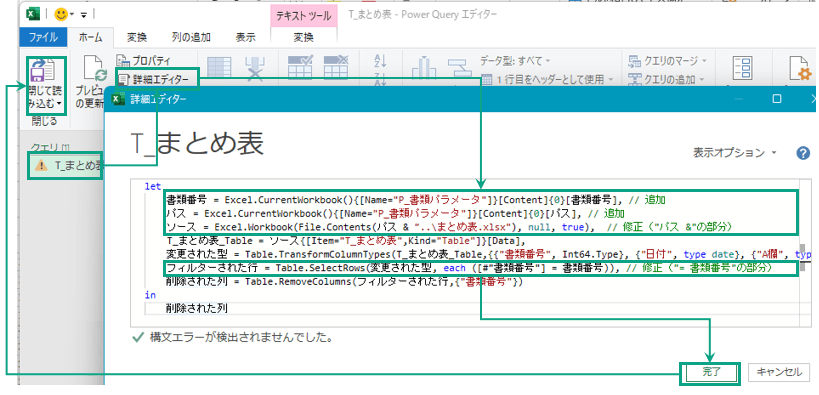Click the 'let' keyword line in the code
Image resolution: width=819 pixels, height=395 pixels.
click(154, 186)
